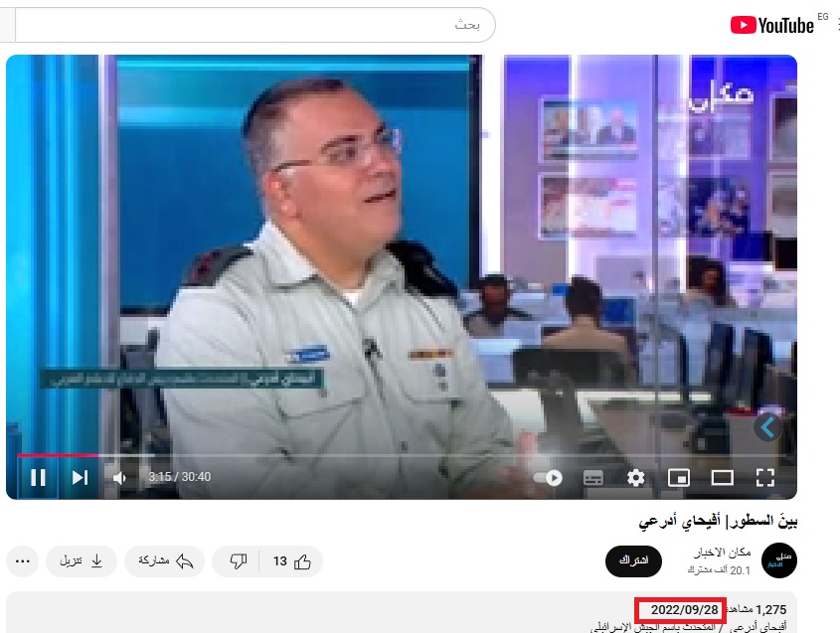Dislike the video with thumbs down

pos(239,561)
